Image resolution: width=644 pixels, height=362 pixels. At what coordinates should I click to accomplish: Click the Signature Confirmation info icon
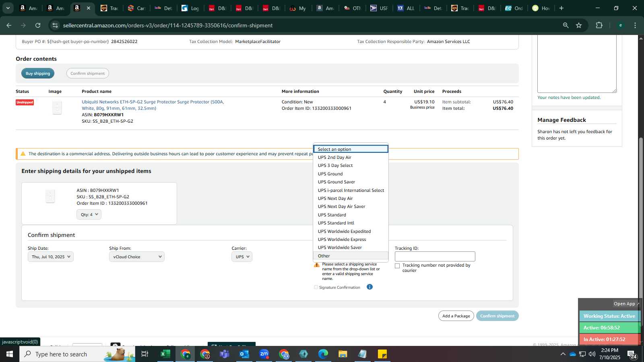click(x=369, y=287)
